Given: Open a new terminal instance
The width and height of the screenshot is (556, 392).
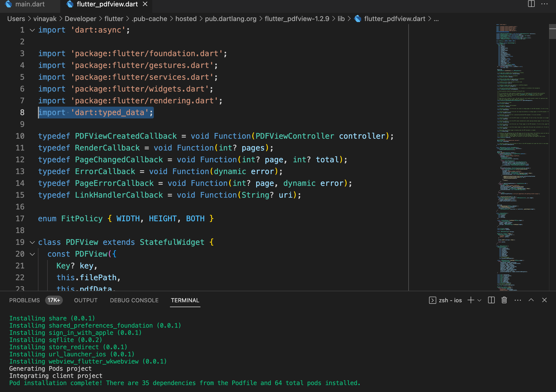Looking at the screenshot, I should (x=471, y=300).
